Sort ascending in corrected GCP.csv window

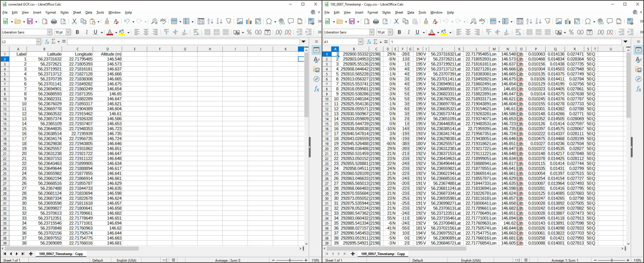[x=210, y=21]
